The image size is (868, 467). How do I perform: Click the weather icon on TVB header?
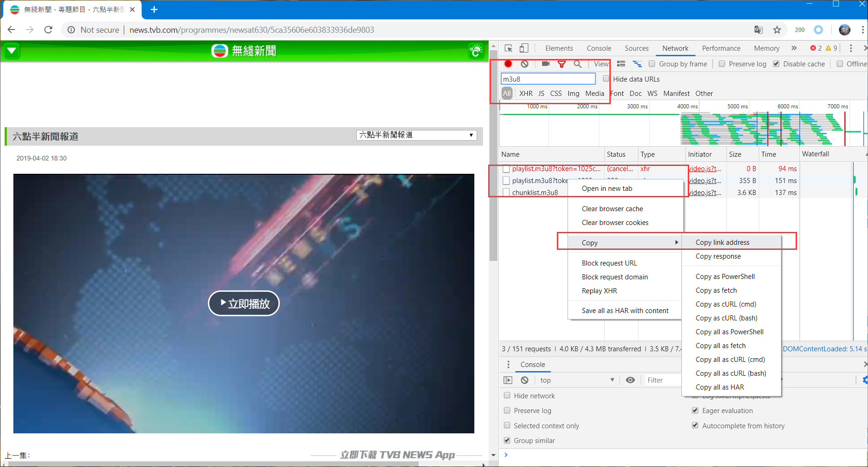(x=476, y=51)
